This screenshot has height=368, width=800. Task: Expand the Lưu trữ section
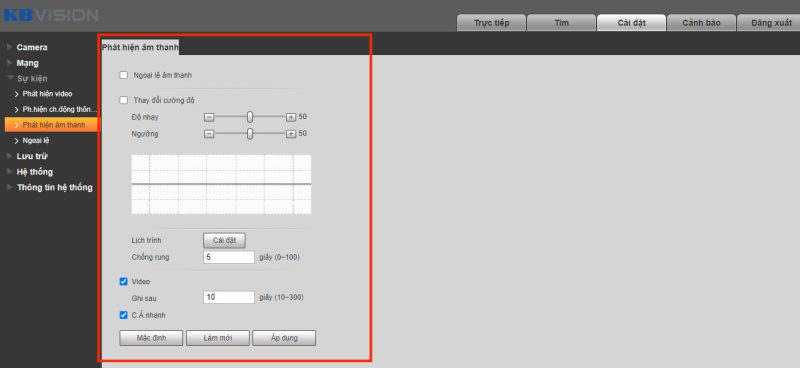(32, 156)
